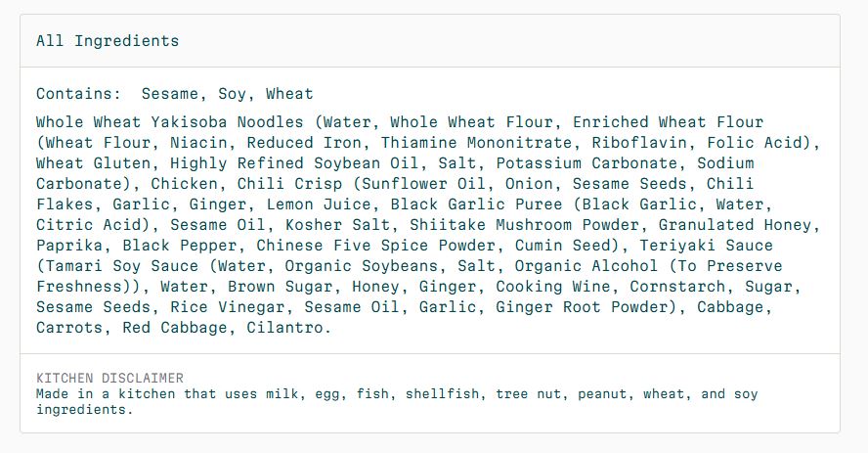Screen dimensions: 868x453
Task: Click the KITCHEN DISCLAIMER heading
Action: [x=109, y=379]
